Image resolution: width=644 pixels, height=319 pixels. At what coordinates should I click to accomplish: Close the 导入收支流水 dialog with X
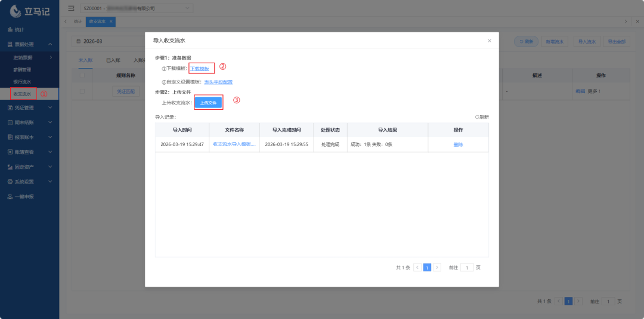click(x=490, y=41)
